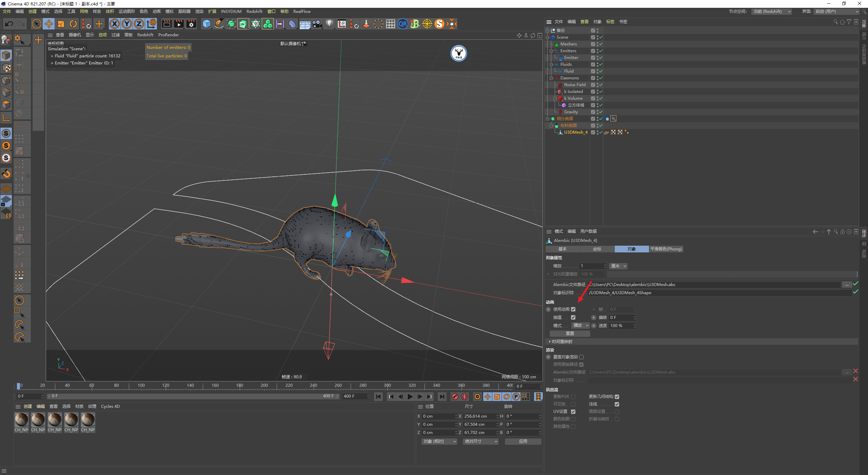Open the 厘米 unit dropdown
This screenshot has width=868, height=475.
(x=618, y=266)
